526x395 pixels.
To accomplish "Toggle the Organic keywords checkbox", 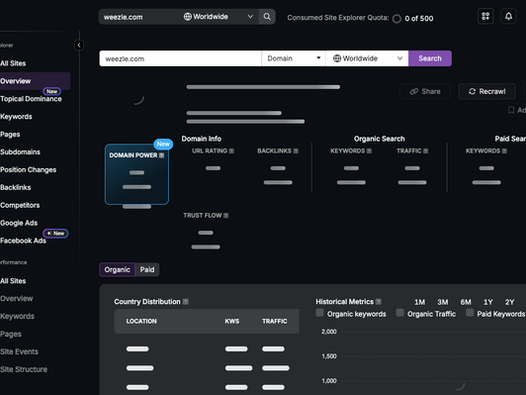I will point(320,313).
